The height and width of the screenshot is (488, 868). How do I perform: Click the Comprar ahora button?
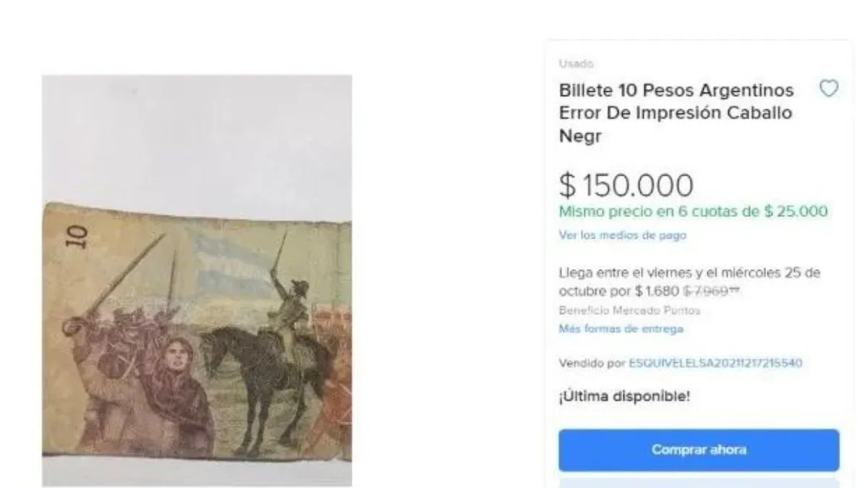(699, 450)
